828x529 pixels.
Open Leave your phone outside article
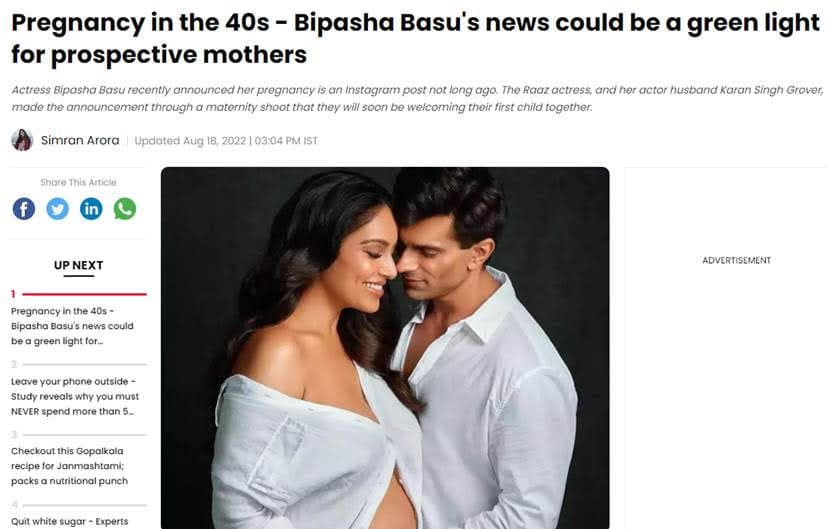[74, 396]
